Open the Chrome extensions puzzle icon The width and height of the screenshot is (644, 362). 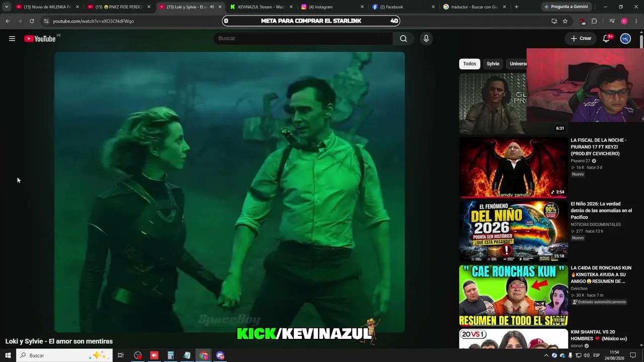tap(594, 21)
